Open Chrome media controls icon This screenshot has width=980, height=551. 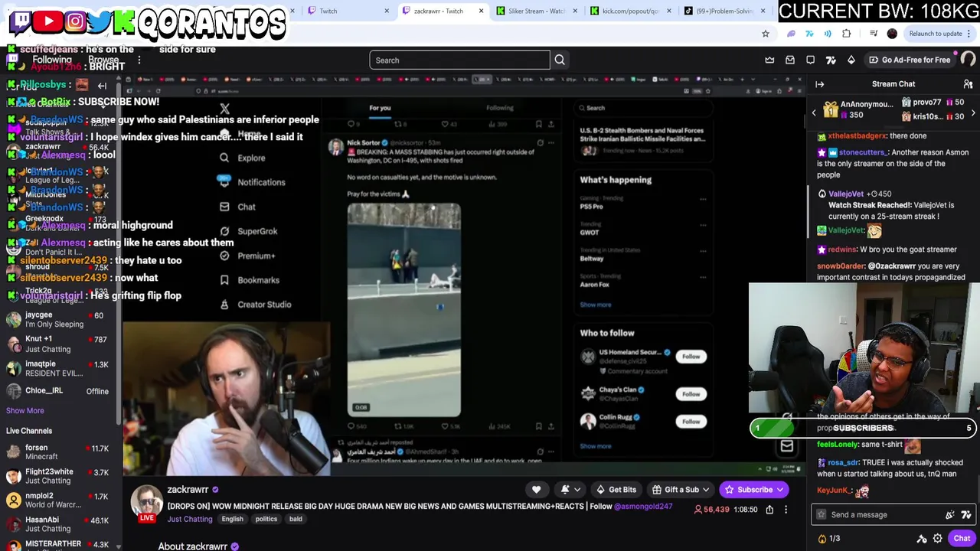tap(872, 34)
